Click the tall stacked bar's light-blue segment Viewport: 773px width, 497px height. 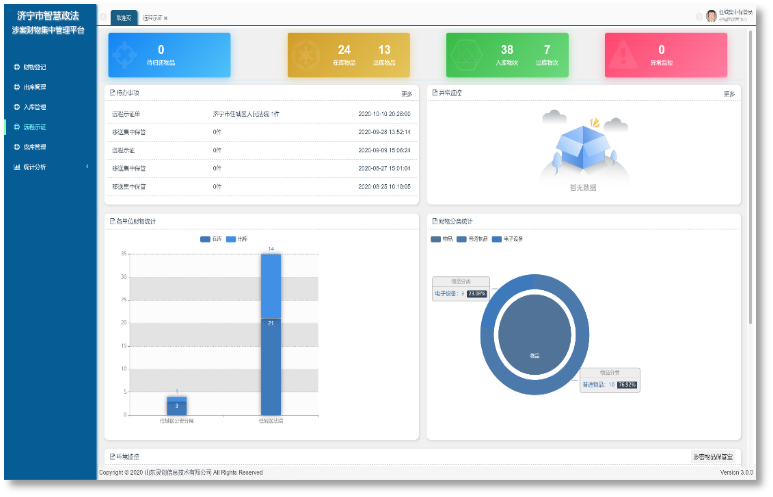tap(271, 286)
